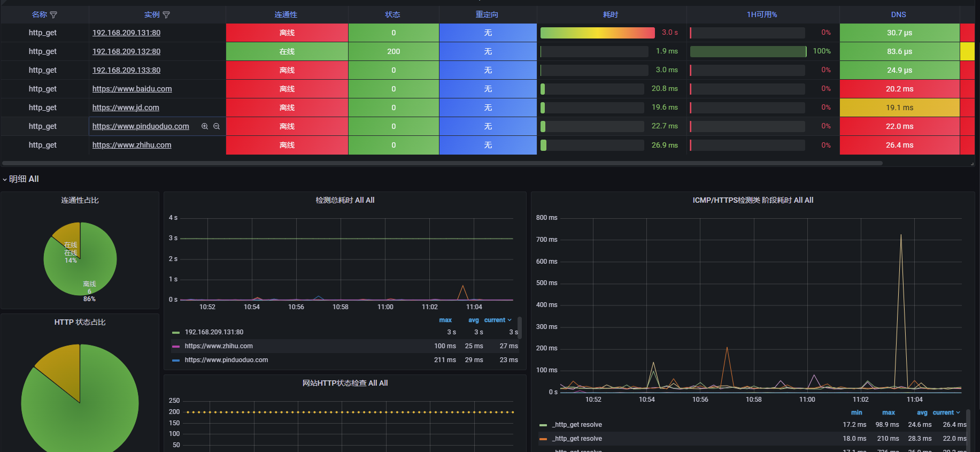This screenshot has width=980, height=452.
Task: Click latency value 20.8 ms
Action: pos(665,89)
